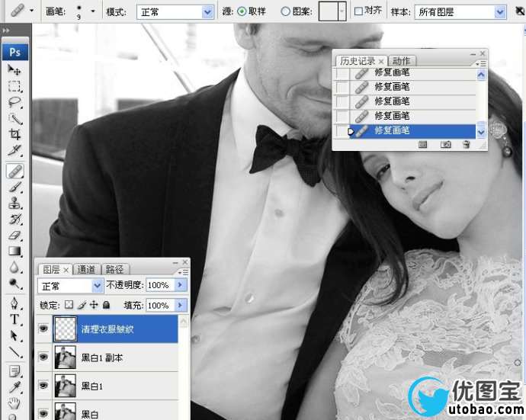Expand the toolbox with double arrows
Screen dimensions: 526x420
[5, 30]
